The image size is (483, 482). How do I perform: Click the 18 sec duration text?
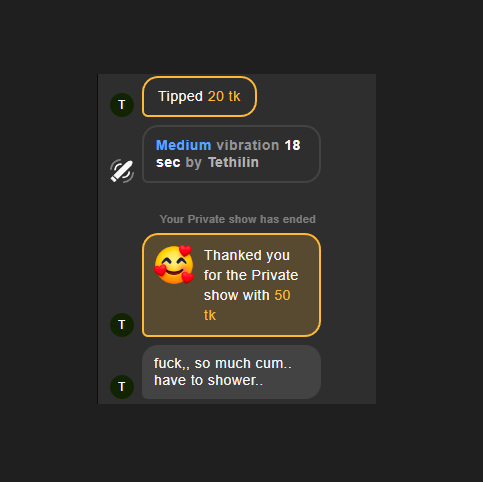pyautogui.click(x=228, y=154)
